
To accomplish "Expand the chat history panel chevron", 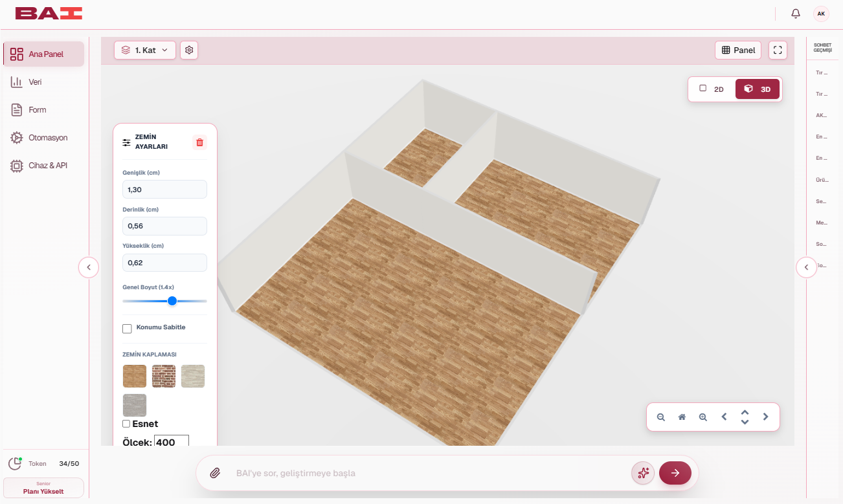I will [806, 267].
